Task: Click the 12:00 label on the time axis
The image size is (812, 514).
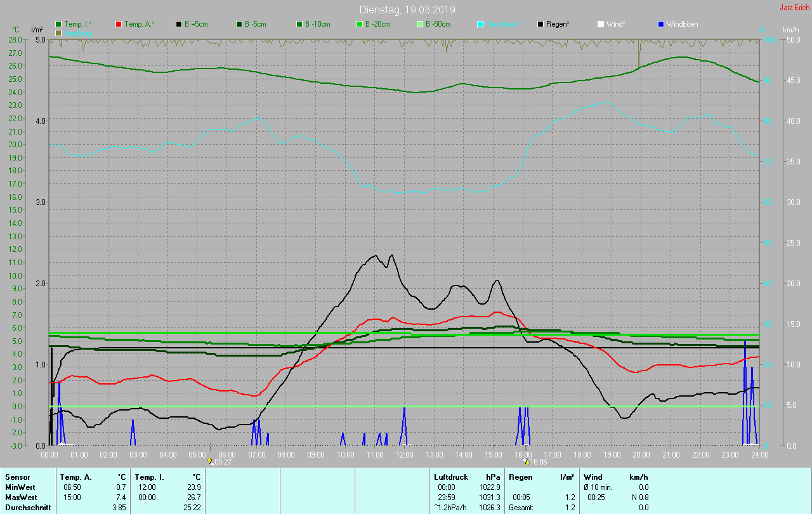Action: point(404,455)
